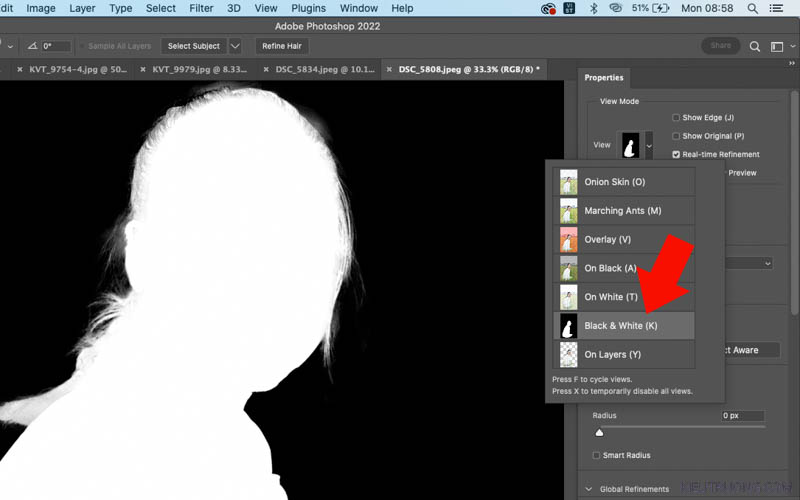Open the View mode dropdown arrow

(649, 145)
